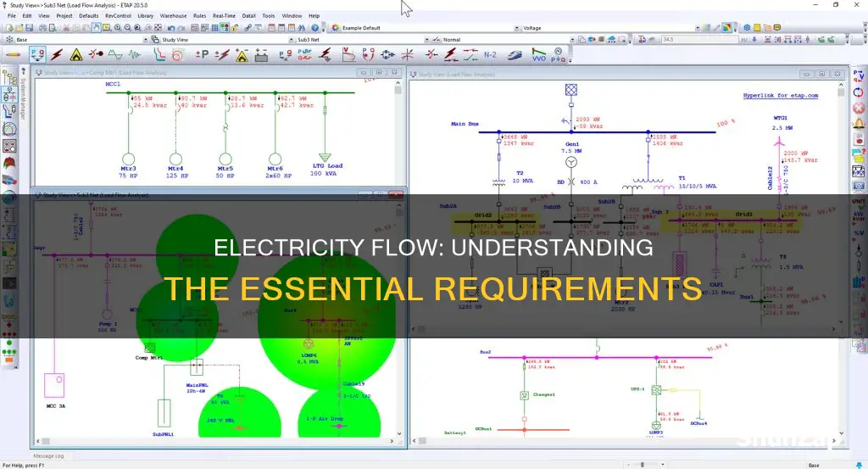The image size is (868, 469).
Task: Toggle the one-line diagram icon in sidebar
Action: point(9,95)
